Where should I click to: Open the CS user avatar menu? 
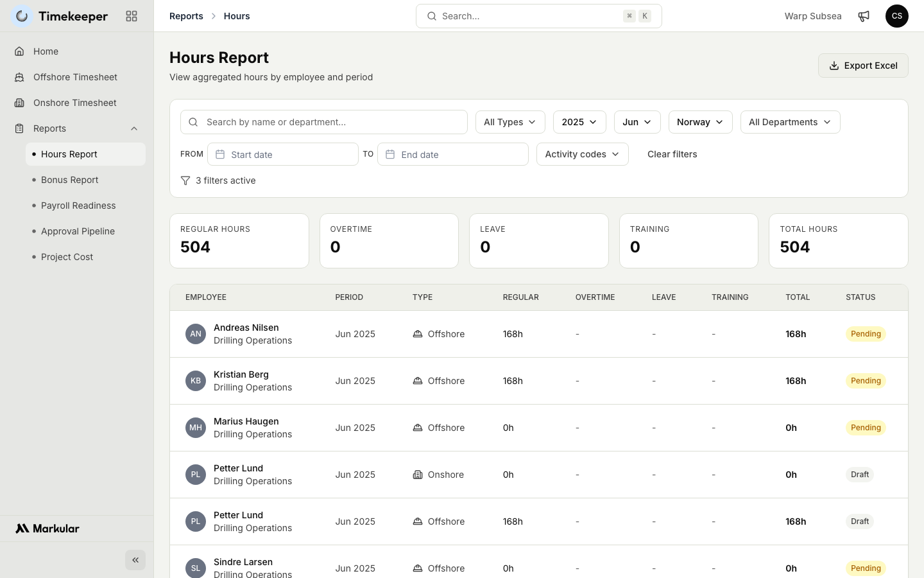coord(897,16)
